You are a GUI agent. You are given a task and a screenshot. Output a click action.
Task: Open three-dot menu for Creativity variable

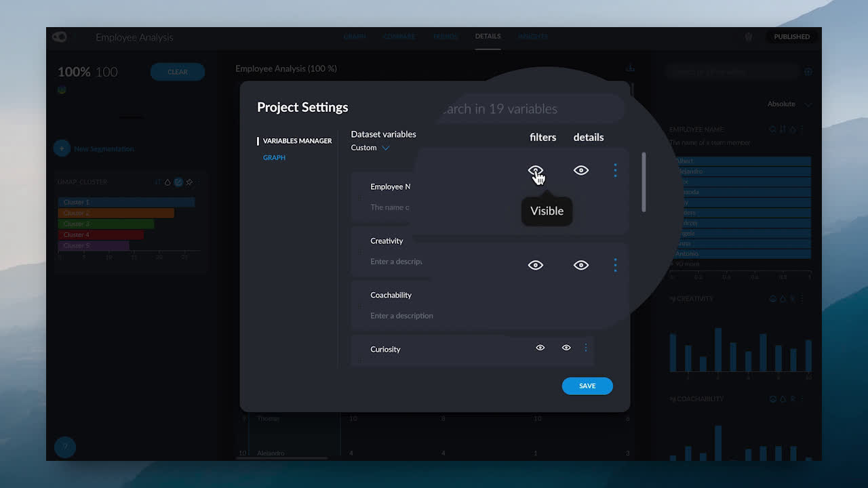click(615, 265)
